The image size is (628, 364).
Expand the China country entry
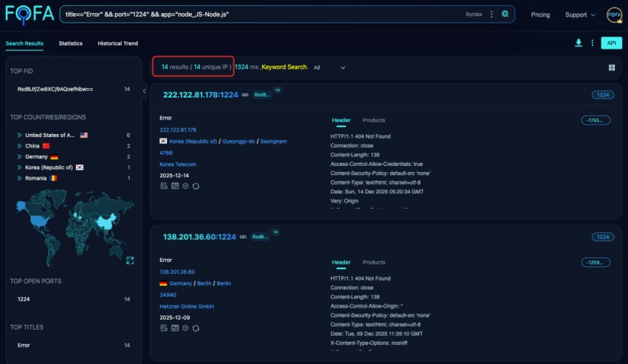18,145
